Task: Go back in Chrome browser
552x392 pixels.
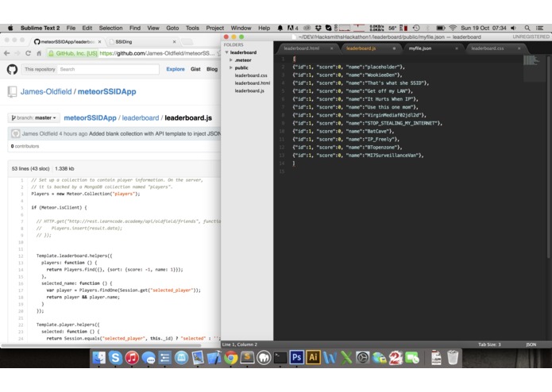Action: tap(6, 53)
